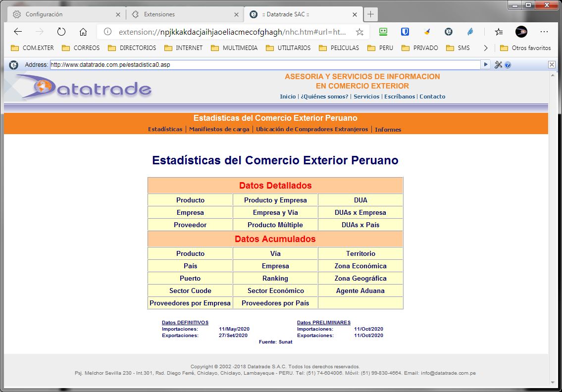562x392 pixels.
Task: Open the Bitwarden shield extension icon
Action: coord(405,32)
